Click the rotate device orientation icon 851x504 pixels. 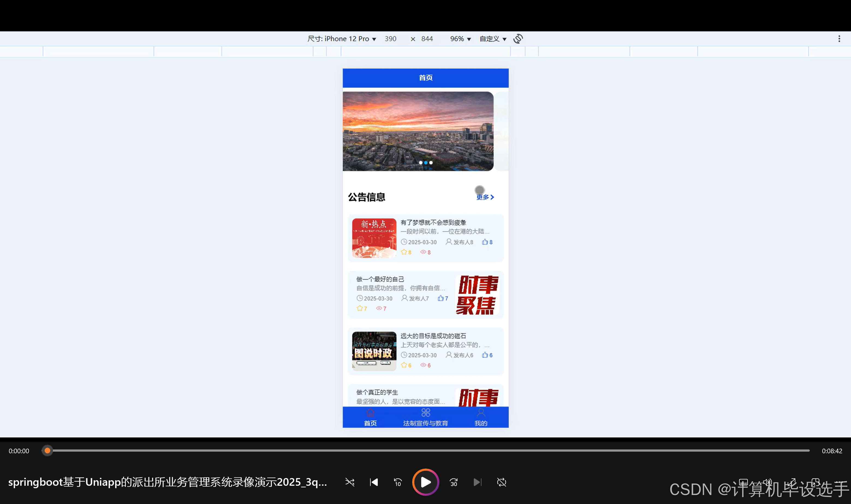[x=518, y=39]
